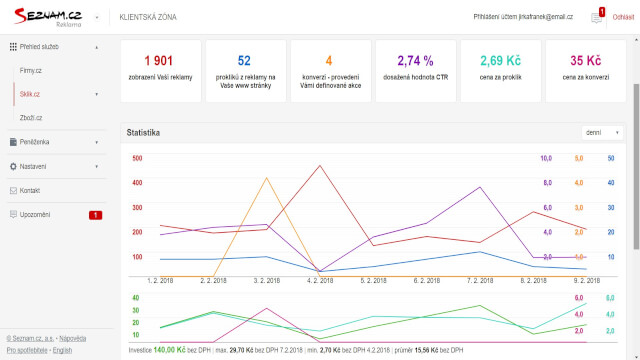
Task: Click the page vertical scrollbar thumb
Action: (x=636, y=167)
